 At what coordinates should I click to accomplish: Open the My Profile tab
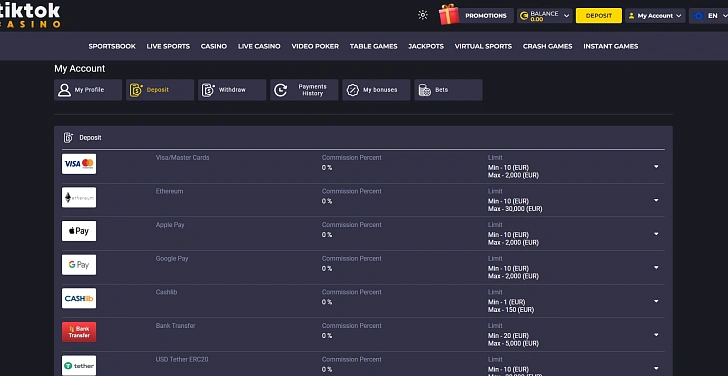click(88, 90)
